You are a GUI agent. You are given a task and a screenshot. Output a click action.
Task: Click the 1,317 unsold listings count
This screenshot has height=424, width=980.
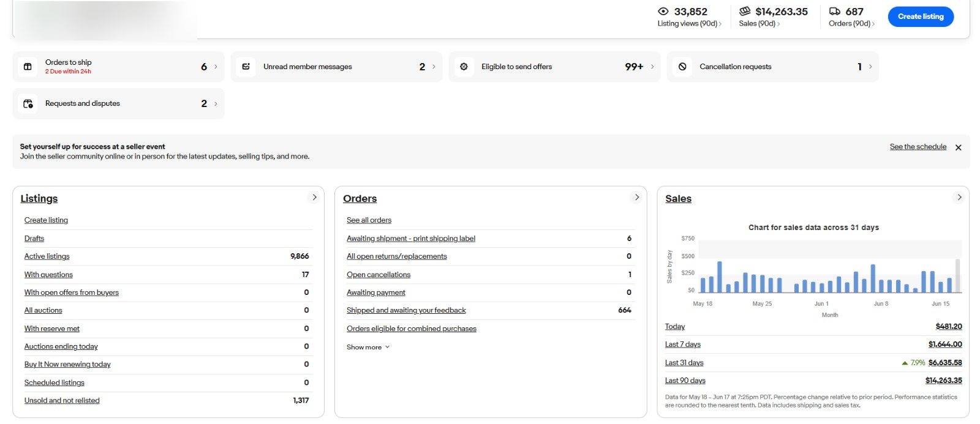coord(301,400)
